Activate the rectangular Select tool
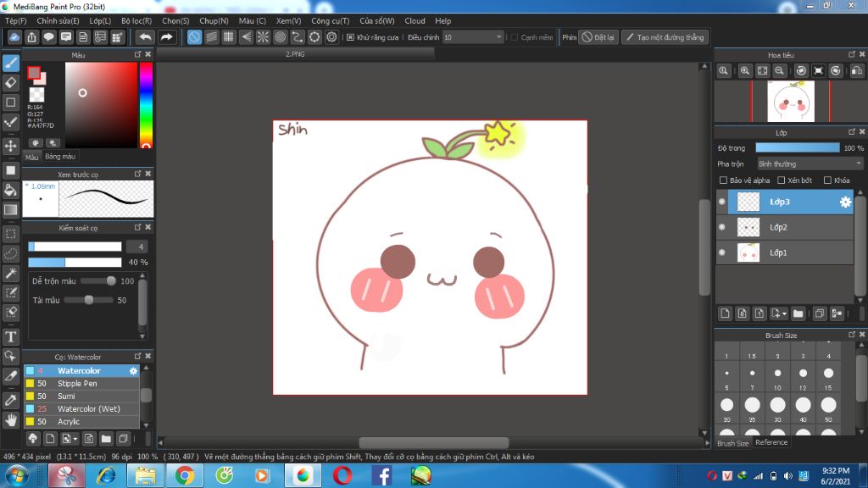This screenshot has width=868, height=488. click(11, 234)
